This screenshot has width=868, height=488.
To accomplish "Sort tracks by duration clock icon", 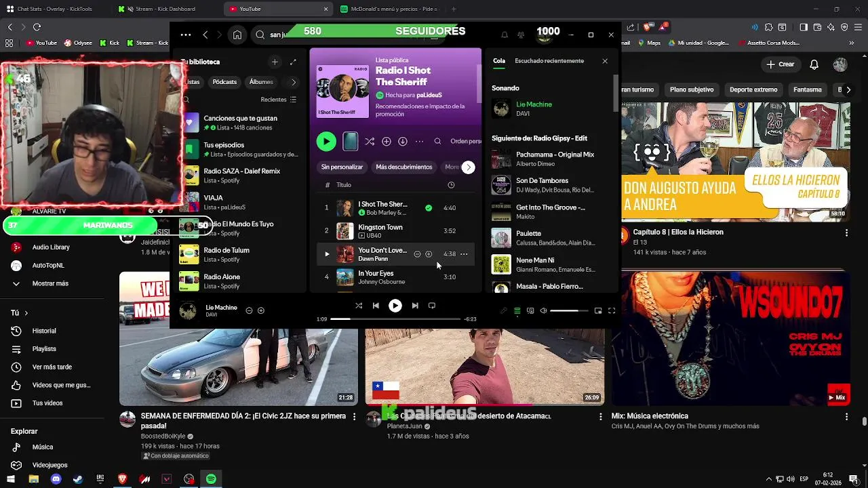I will click(x=451, y=185).
